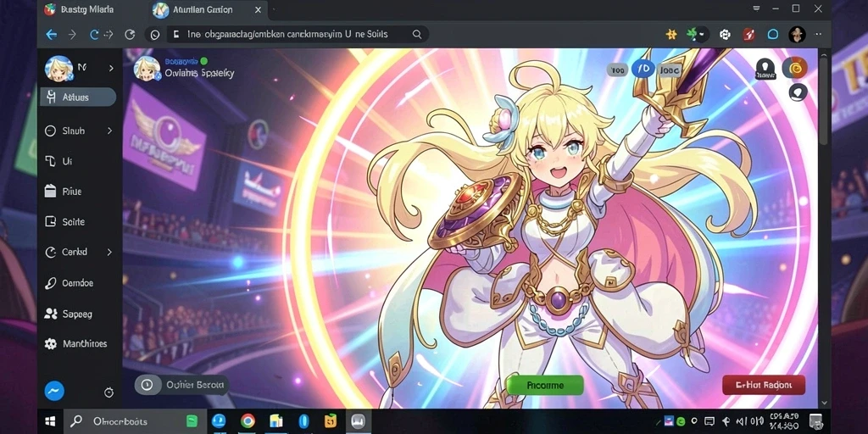Click the taskbar clock
This screenshot has height=434, width=868.
tap(783, 421)
